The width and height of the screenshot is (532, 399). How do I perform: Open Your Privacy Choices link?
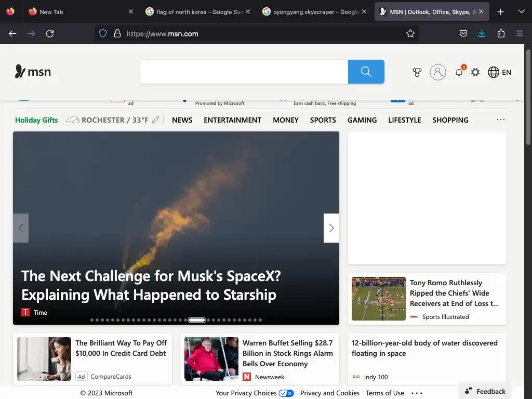pyautogui.click(x=255, y=393)
